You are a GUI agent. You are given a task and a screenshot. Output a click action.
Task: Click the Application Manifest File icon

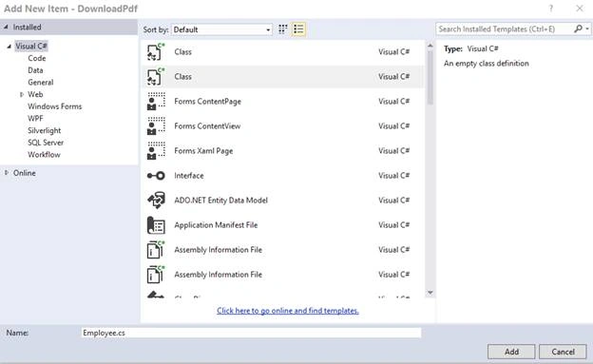[x=156, y=225]
